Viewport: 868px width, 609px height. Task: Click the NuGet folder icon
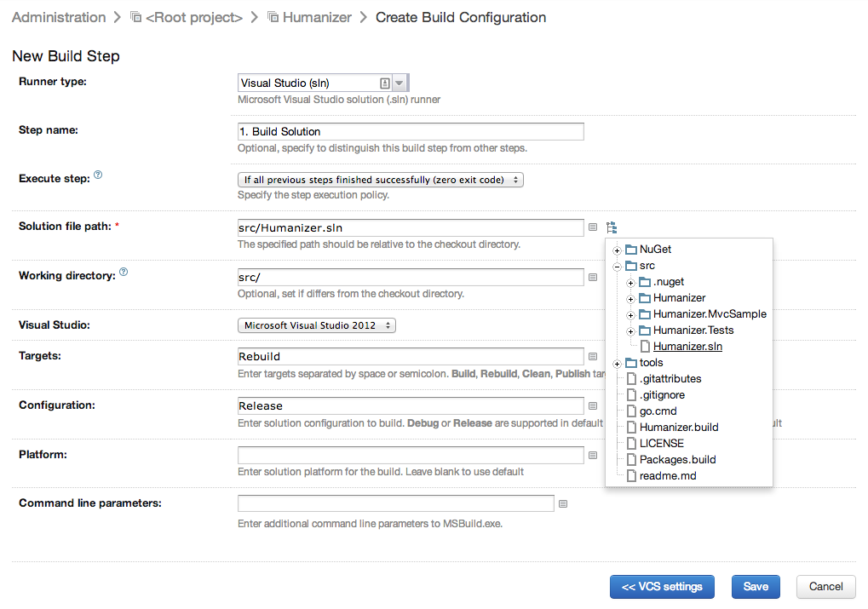[x=631, y=250]
